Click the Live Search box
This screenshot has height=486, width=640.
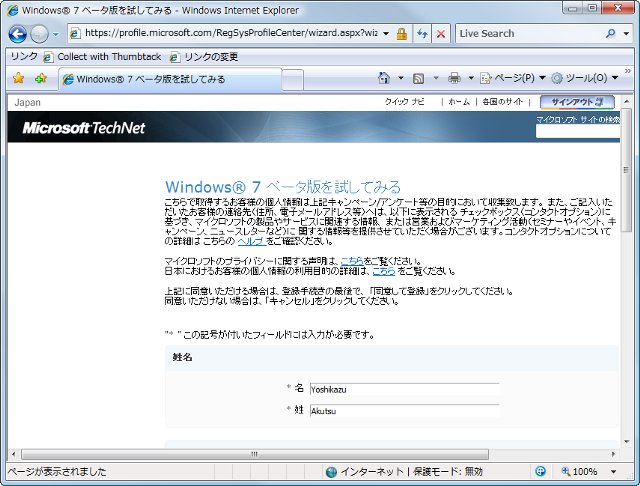tap(529, 33)
